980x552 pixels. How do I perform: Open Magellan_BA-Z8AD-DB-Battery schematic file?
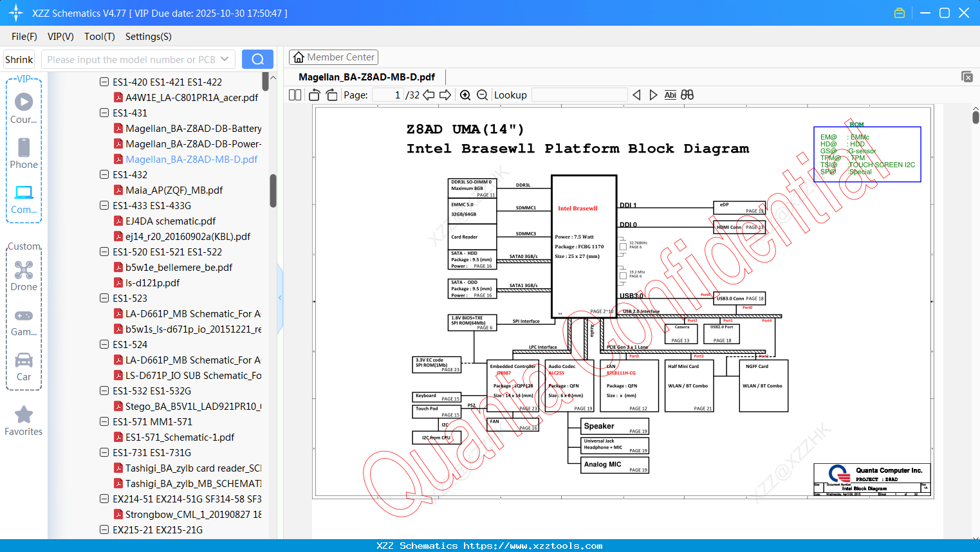pyautogui.click(x=193, y=128)
